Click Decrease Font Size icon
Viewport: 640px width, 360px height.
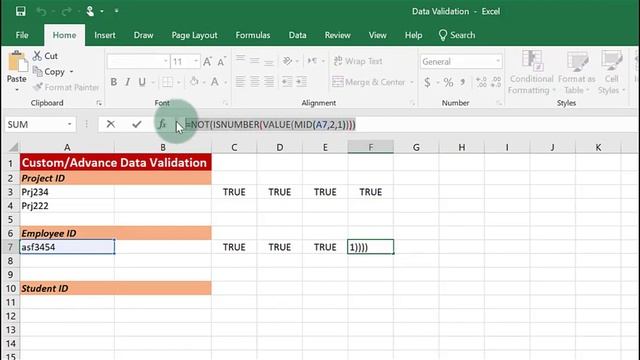coord(222,61)
